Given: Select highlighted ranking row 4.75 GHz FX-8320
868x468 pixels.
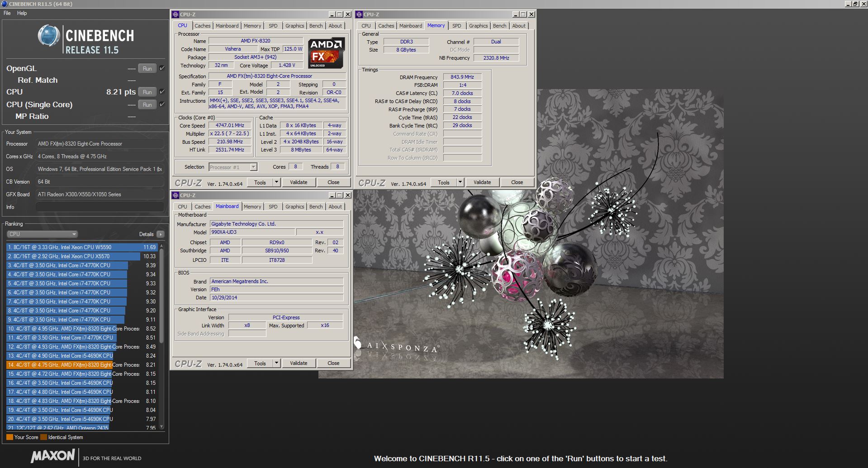Looking at the screenshot, I should click(82, 365).
